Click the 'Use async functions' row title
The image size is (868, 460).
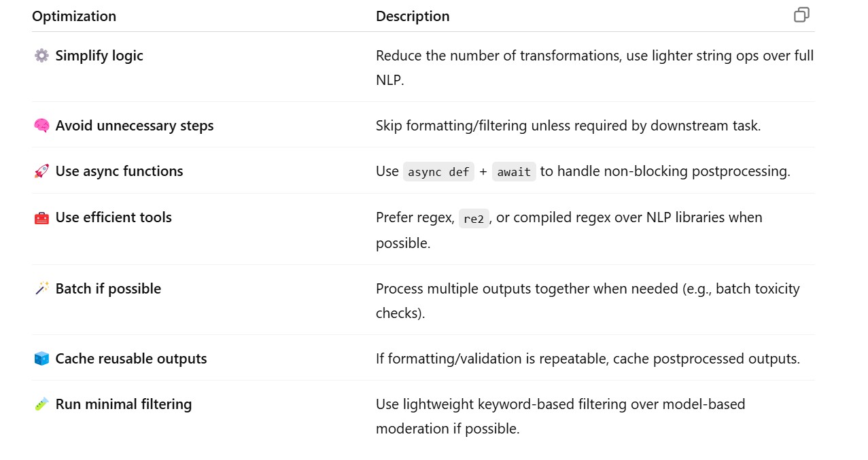coord(119,171)
